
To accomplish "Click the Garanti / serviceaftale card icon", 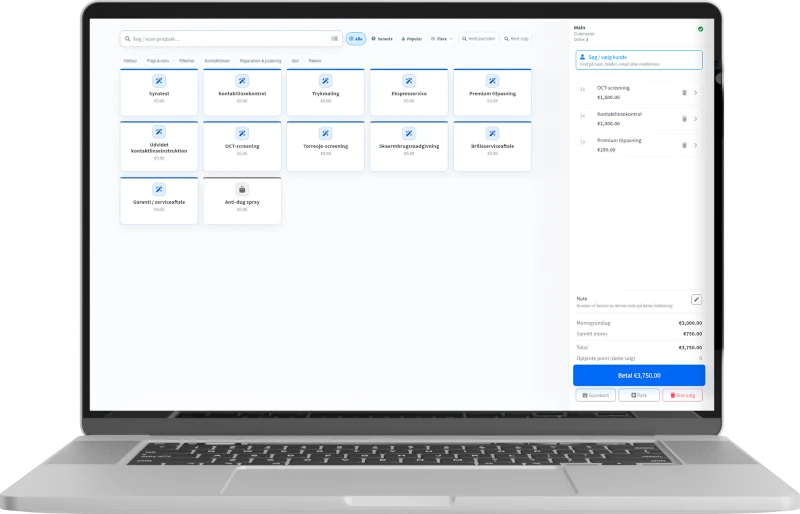I will pos(159,189).
